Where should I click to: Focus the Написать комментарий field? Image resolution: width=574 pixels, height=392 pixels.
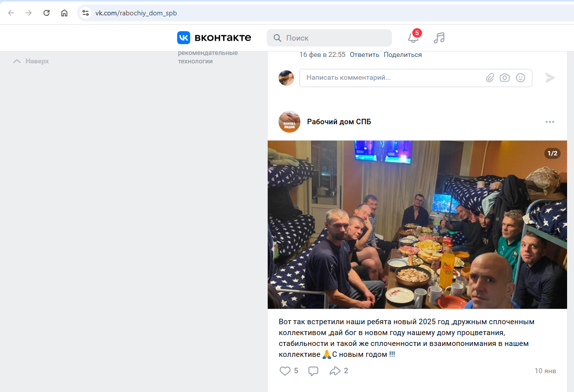coord(391,78)
